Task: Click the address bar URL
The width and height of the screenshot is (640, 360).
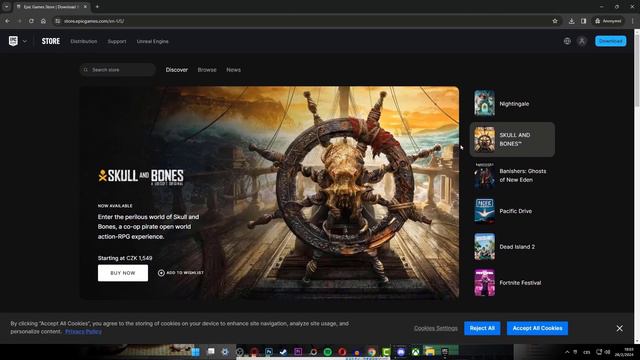Action: pos(94,21)
